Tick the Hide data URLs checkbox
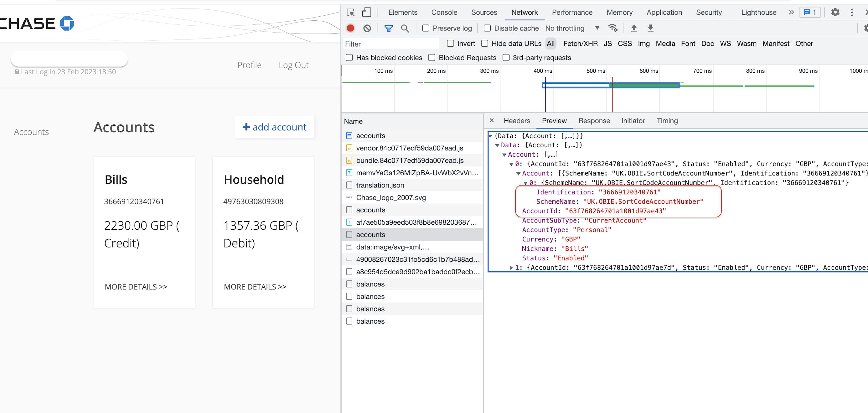This screenshot has height=413, width=868. pyautogui.click(x=484, y=44)
